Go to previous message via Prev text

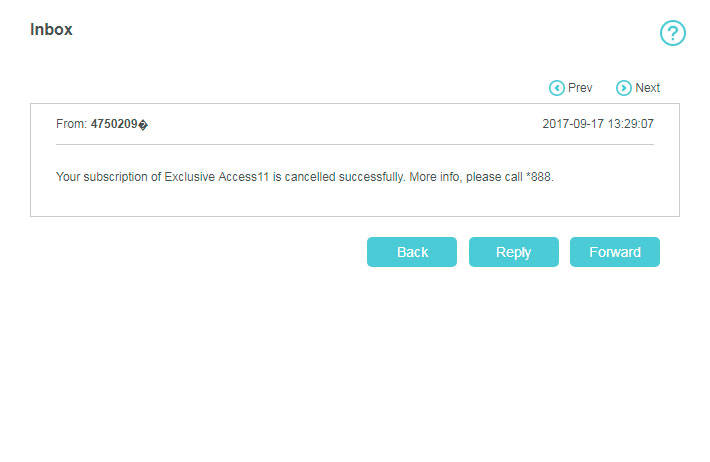pos(580,88)
